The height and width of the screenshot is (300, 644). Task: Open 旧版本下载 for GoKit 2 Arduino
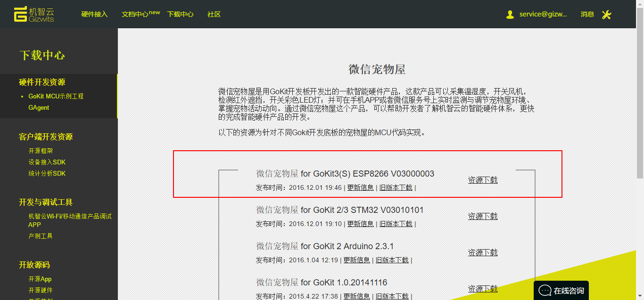coord(392,259)
